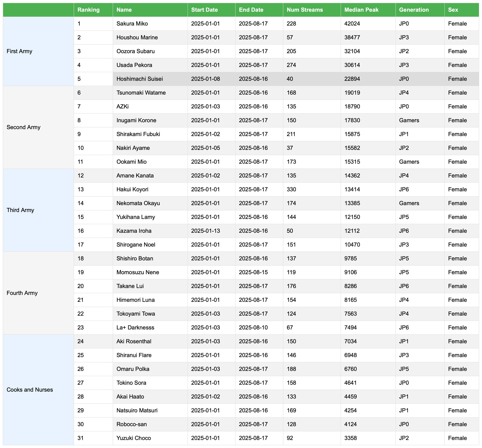Click the name Kazama Iroha
The width and height of the screenshot is (482, 448).
coord(134,231)
